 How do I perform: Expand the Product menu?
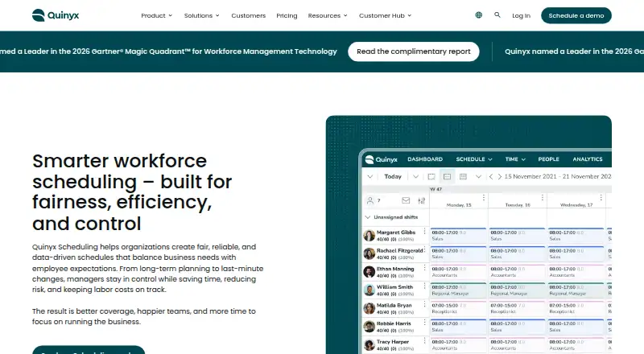click(156, 15)
